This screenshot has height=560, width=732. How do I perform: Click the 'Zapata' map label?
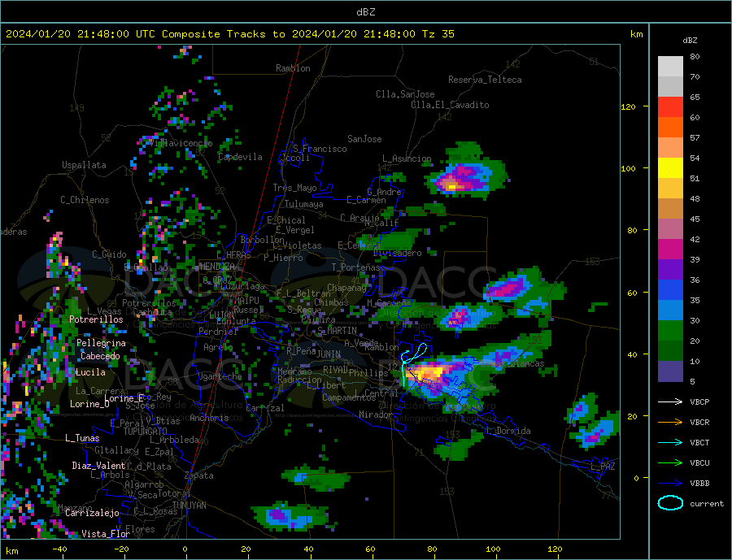[199, 476]
